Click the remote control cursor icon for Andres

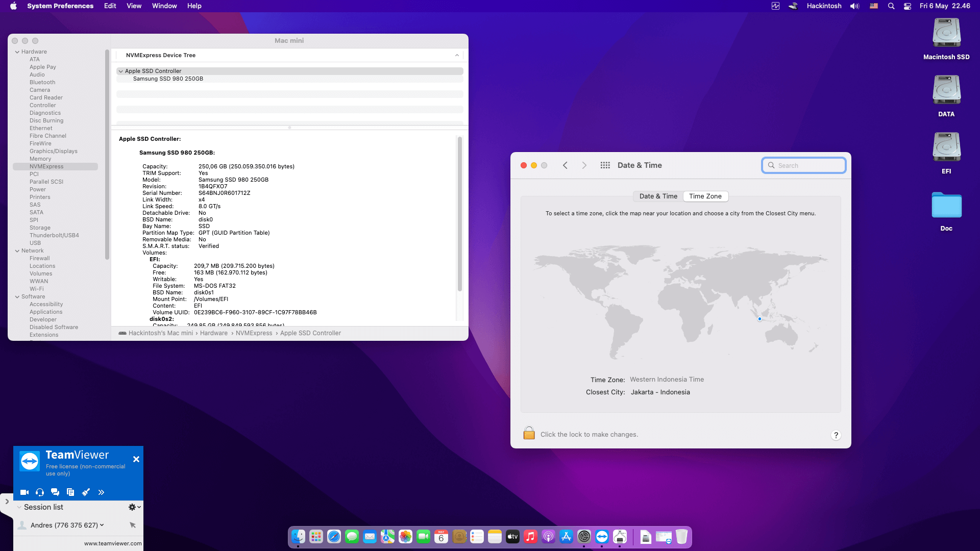tap(133, 525)
